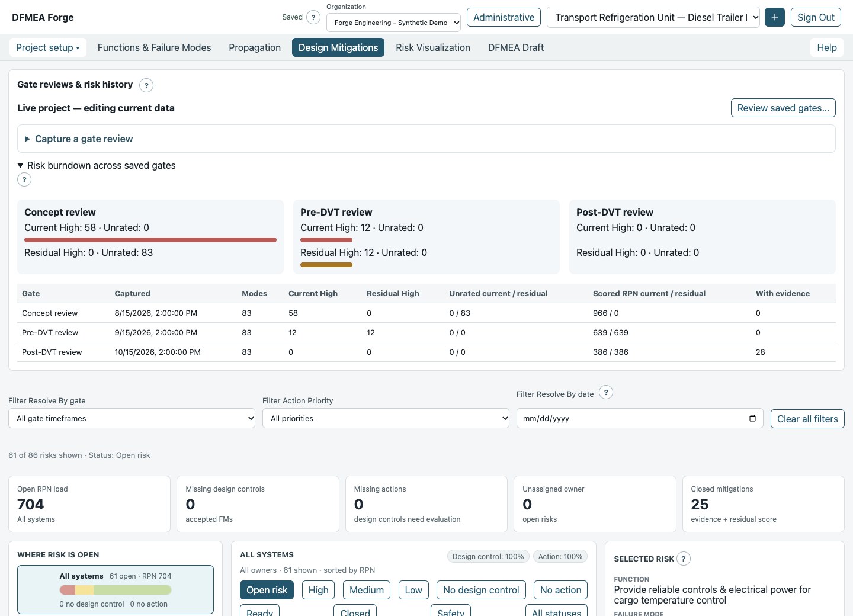The image size is (853, 616).
Task: Click the Post-DVT review summary card
Action: (703, 237)
